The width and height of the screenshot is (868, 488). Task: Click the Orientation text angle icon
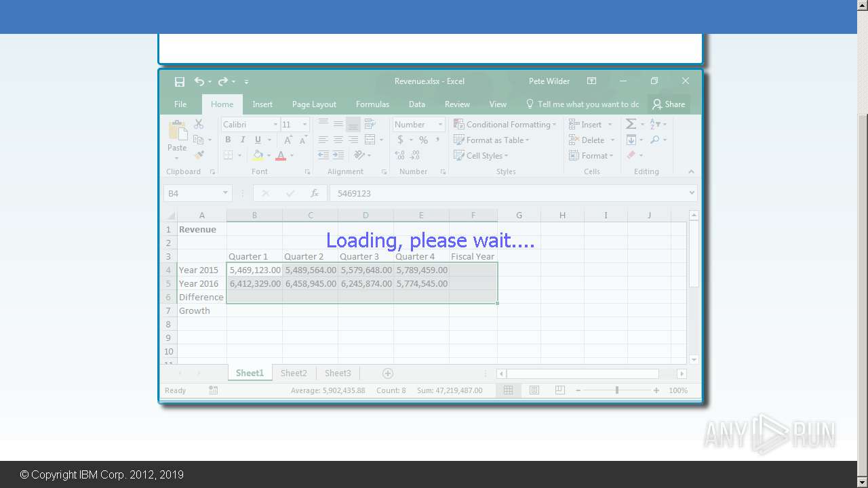[x=359, y=155]
